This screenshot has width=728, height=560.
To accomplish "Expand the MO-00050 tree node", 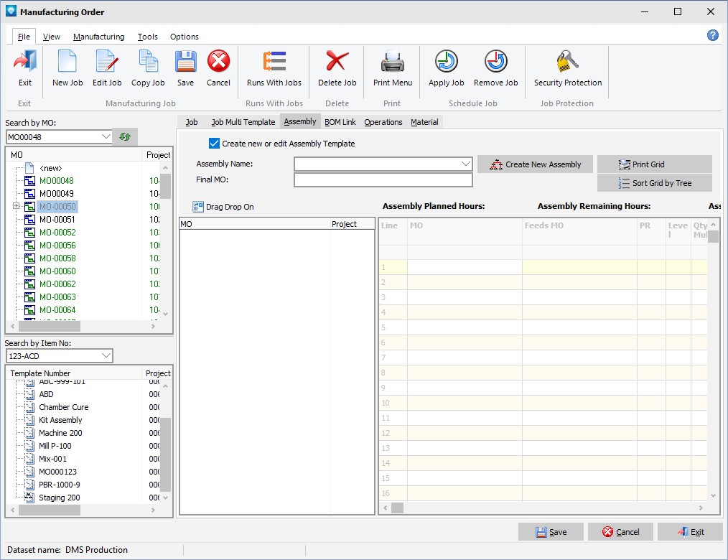I will coord(17,206).
